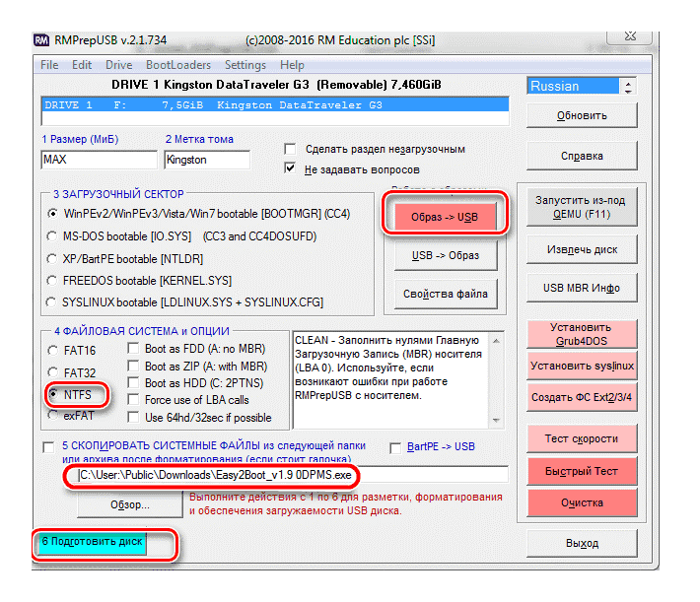Run Быстрый Тест
This screenshot has height=602, width=700.
coord(582,471)
